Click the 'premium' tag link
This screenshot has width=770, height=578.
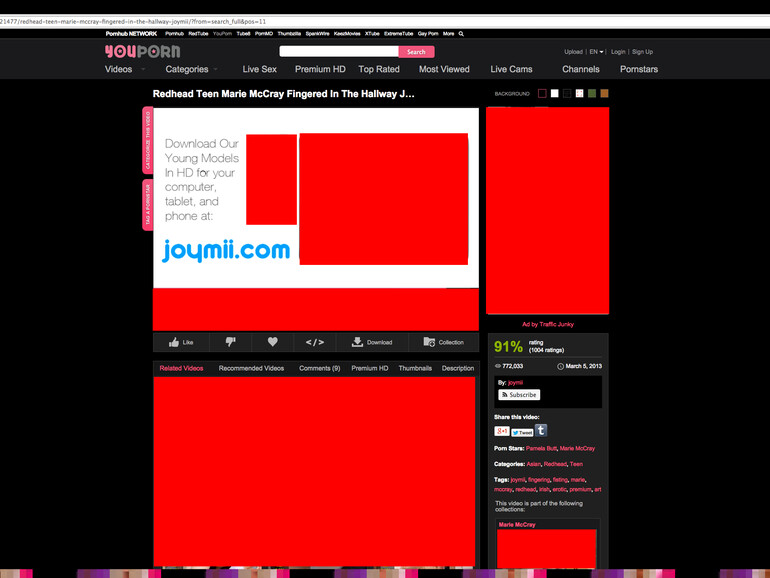point(580,490)
